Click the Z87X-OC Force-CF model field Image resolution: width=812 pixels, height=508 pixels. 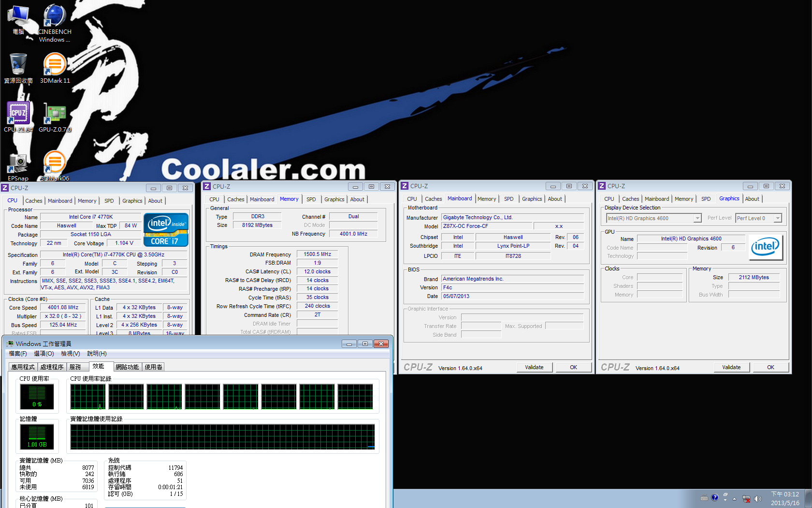point(487,226)
